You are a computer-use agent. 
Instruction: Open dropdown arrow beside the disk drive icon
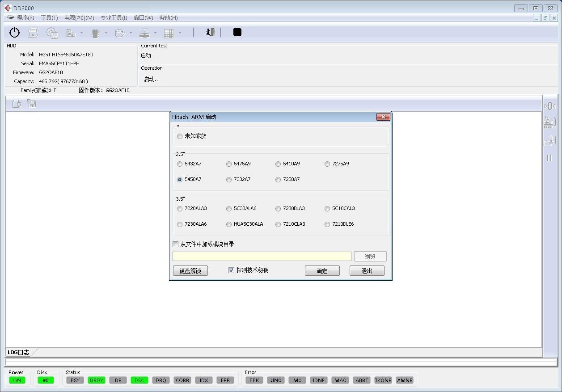tap(131, 33)
